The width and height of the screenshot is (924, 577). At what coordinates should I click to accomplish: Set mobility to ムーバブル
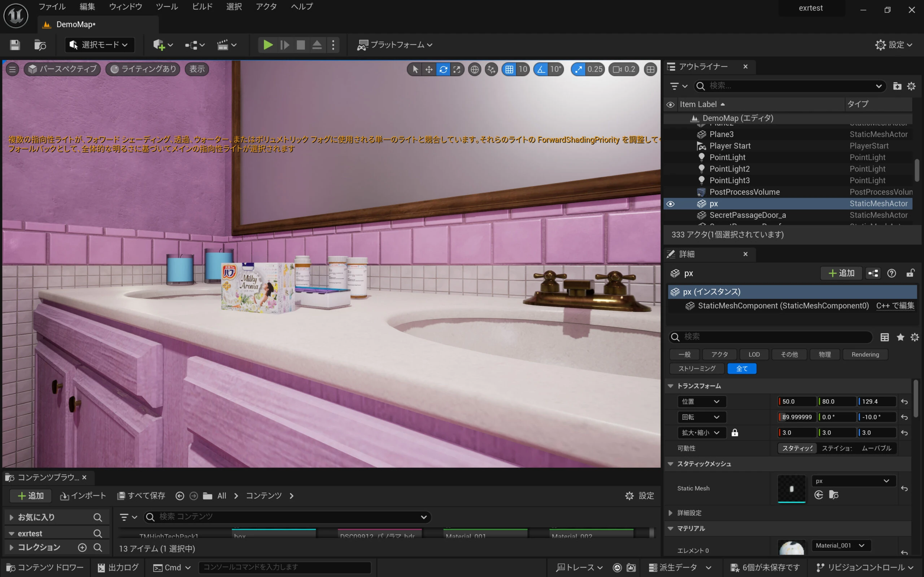[876, 448]
